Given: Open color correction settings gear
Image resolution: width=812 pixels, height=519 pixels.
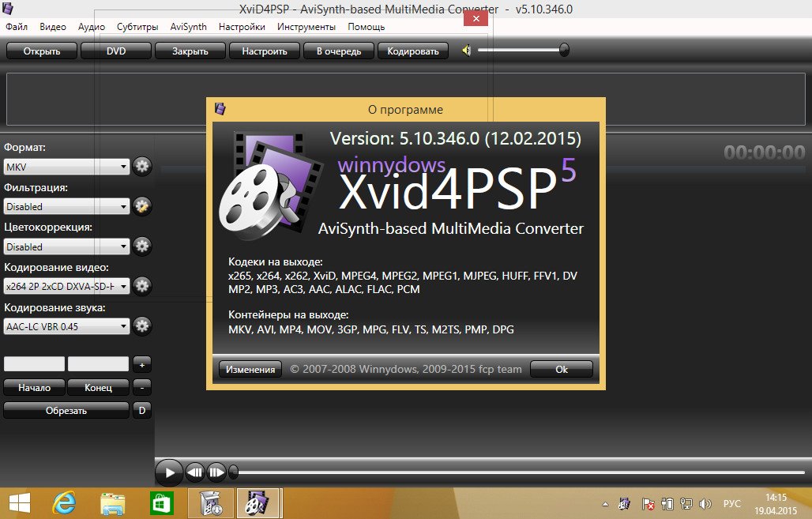Looking at the screenshot, I should (142, 246).
